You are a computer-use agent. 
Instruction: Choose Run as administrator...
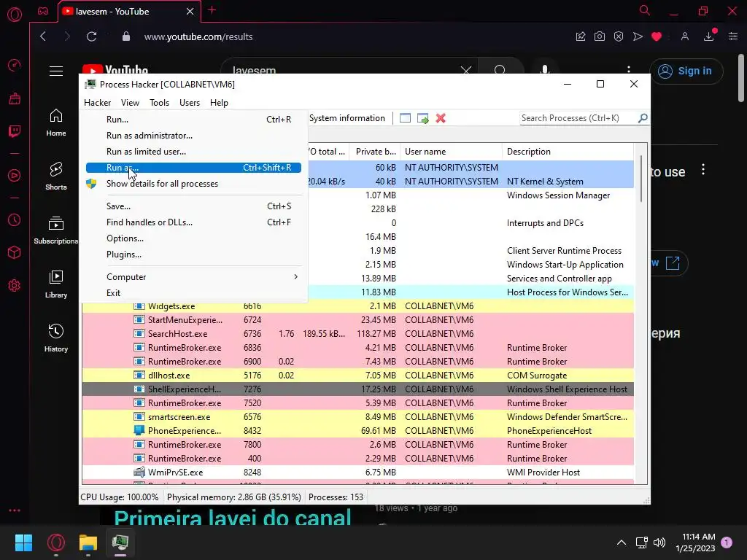click(x=193, y=136)
